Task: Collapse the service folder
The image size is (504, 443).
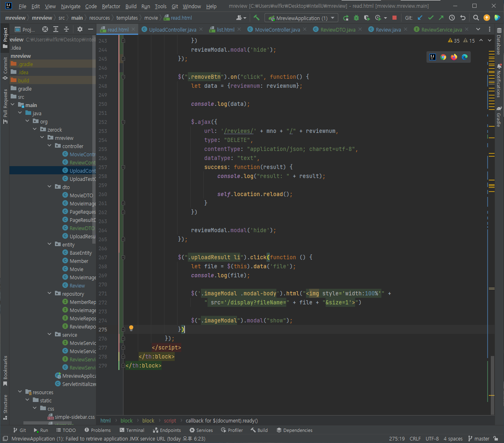Action: click(50, 335)
